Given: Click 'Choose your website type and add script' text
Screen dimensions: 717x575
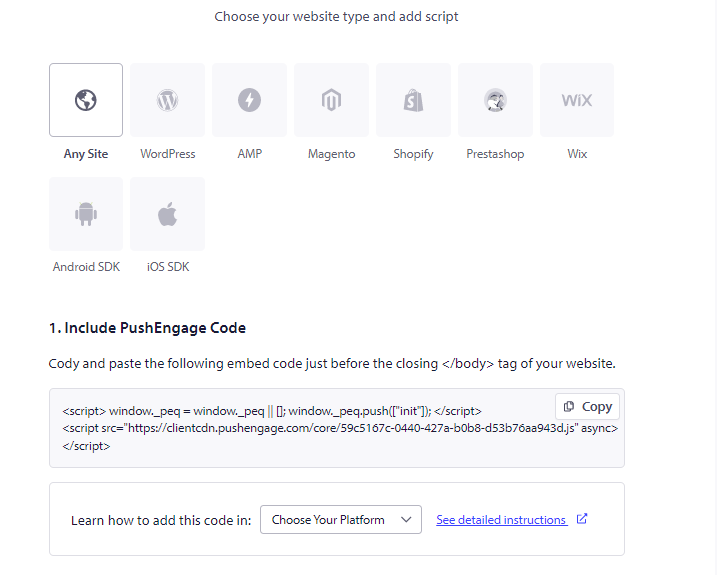Looking at the screenshot, I should [336, 16].
